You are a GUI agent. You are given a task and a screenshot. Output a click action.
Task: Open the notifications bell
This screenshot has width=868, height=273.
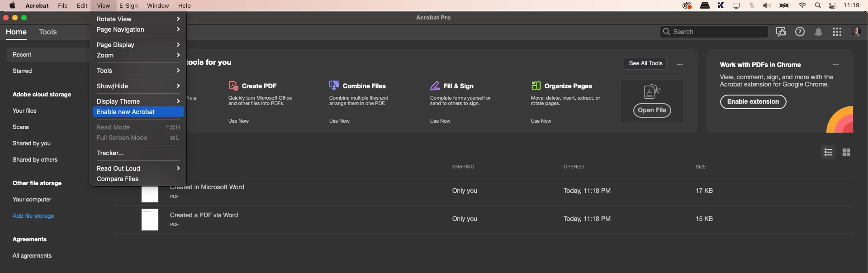(x=818, y=32)
